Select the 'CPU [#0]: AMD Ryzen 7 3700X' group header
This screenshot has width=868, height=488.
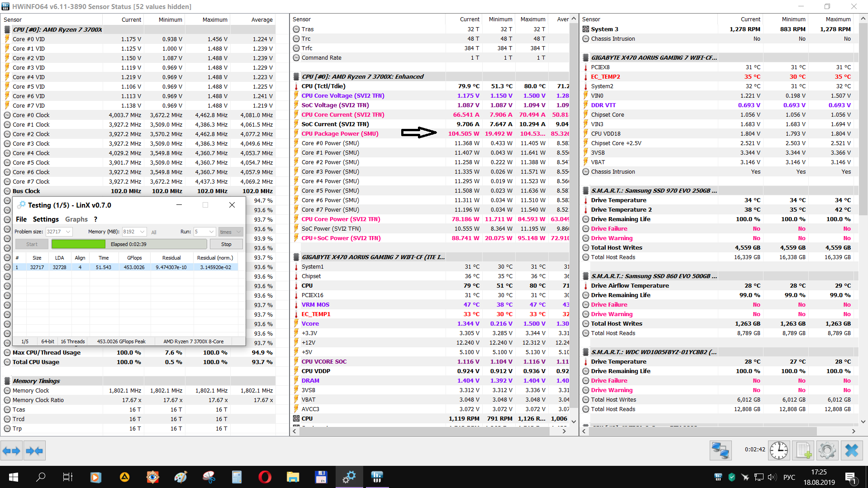57,29
